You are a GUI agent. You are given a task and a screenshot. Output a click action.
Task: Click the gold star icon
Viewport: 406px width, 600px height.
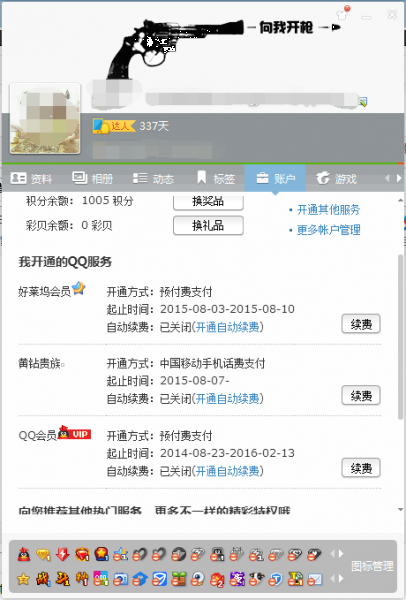point(24,579)
